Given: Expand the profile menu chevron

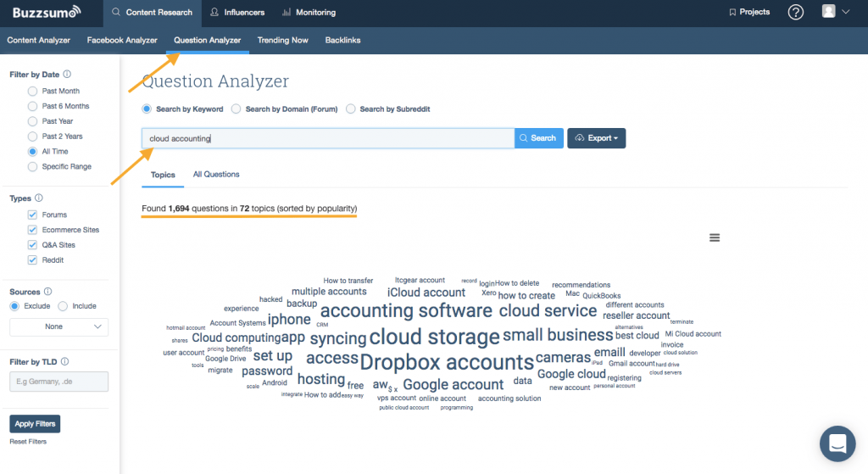Looking at the screenshot, I should 846,12.
